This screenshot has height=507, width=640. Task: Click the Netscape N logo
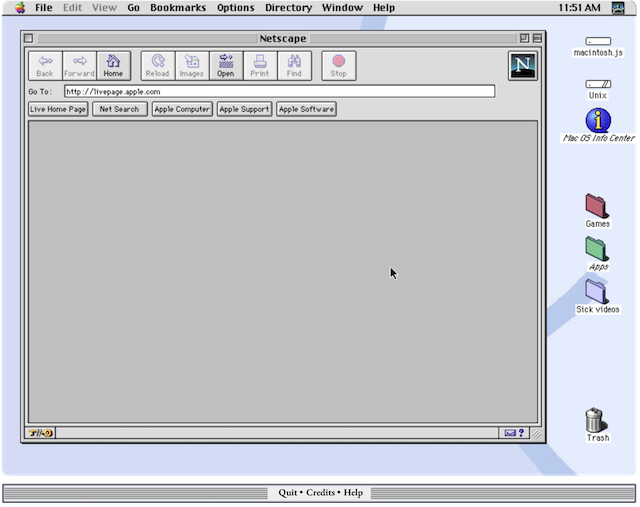coord(523,66)
